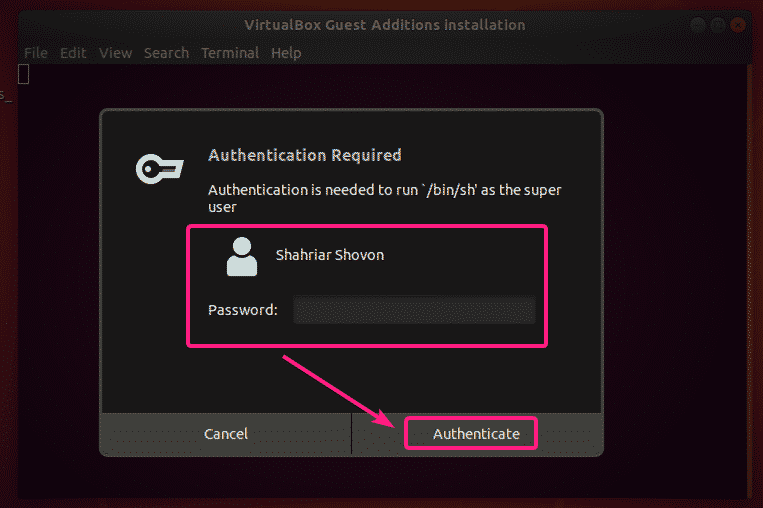
Task: Focus the Password input field
Action: pyautogui.click(x=414, y=310)
